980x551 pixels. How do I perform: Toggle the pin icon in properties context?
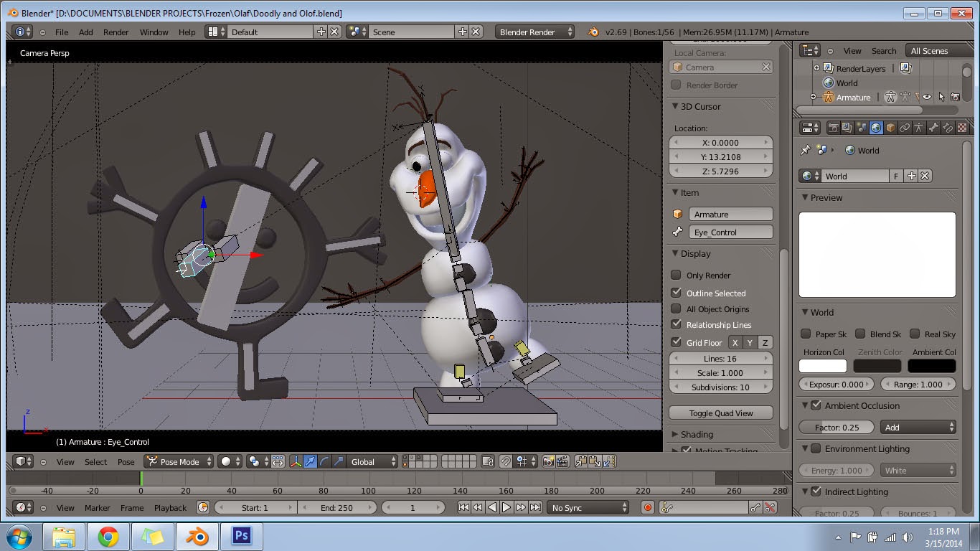pyautogui.click(x=805, y=151)
